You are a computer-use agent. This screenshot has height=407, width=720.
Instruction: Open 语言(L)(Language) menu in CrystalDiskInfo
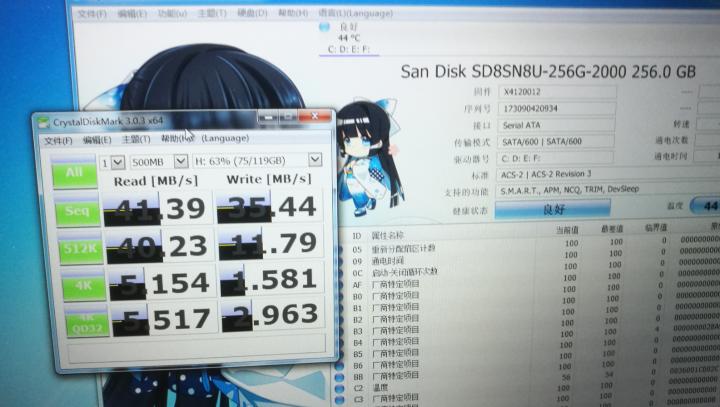355,13
